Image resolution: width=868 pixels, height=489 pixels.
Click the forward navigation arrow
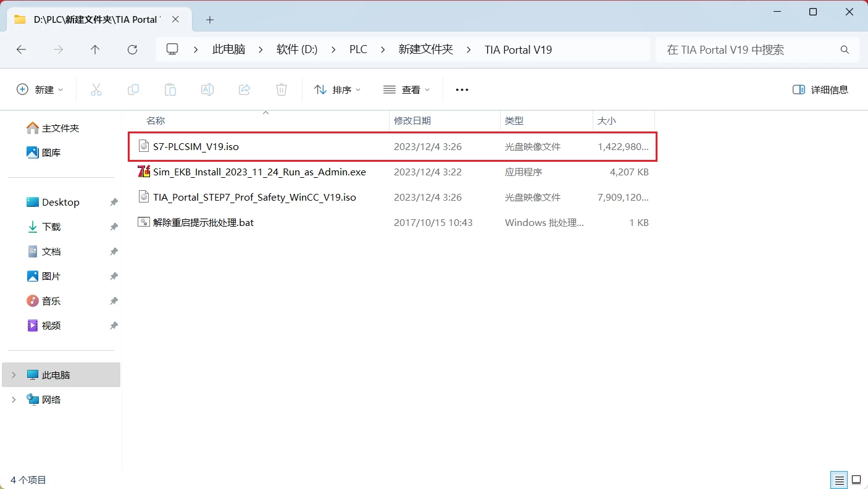click(59, 50)
